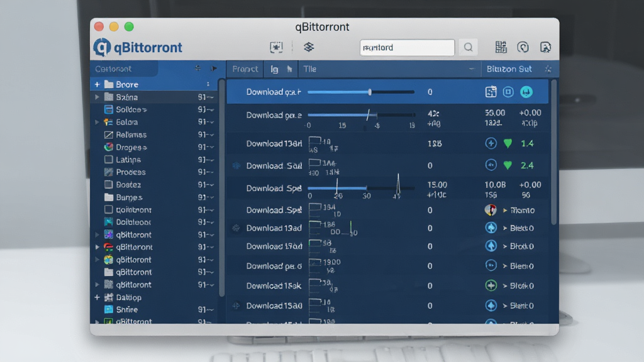Viewport: 644px width, 362px height.
Task: Click the Doibleont sidebar icon
Action: [x=108, y=222]
